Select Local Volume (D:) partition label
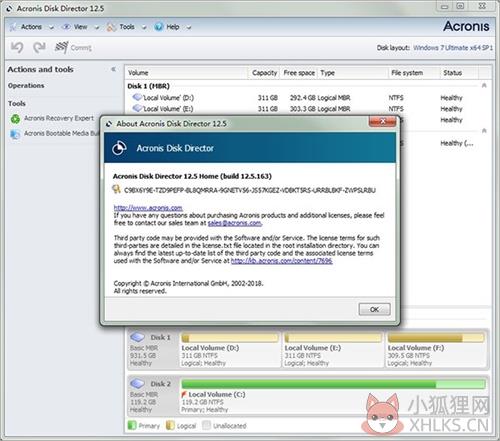The image size is (500, 441). (x=210, y=348)
